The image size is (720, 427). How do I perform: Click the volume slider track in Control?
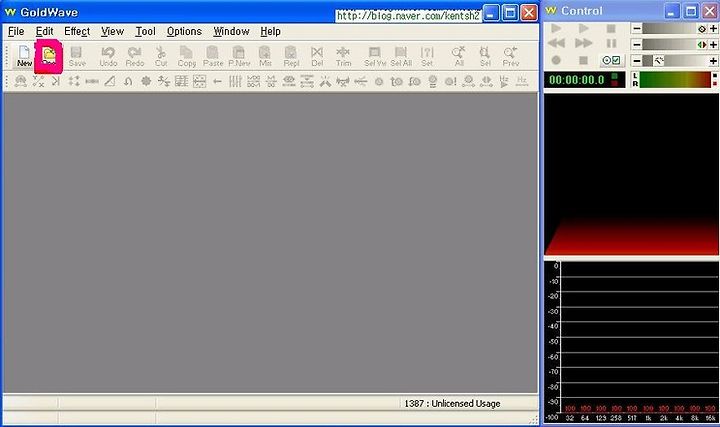[x=675, y=28]
